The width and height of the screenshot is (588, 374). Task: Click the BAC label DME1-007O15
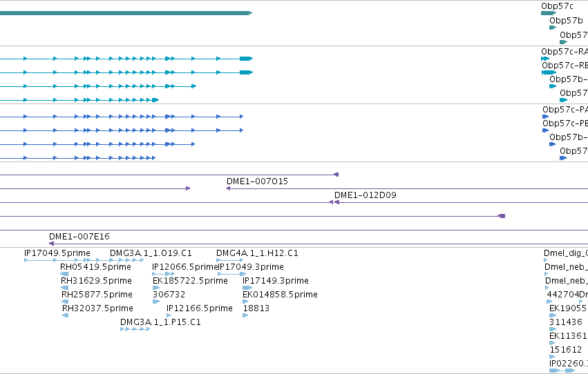tap(257, 181)
